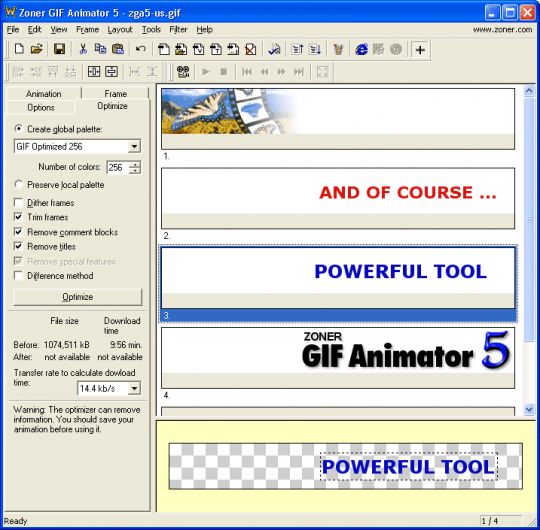This screenshot has width=540, height=530.
Task: Select Preserve local palette option
Action: pos(19,184)
